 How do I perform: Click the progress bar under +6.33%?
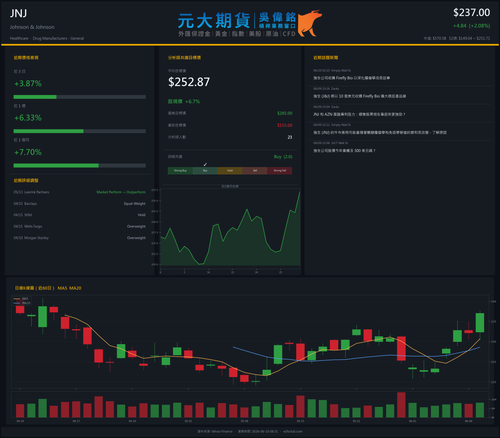[x=80, y=131]
